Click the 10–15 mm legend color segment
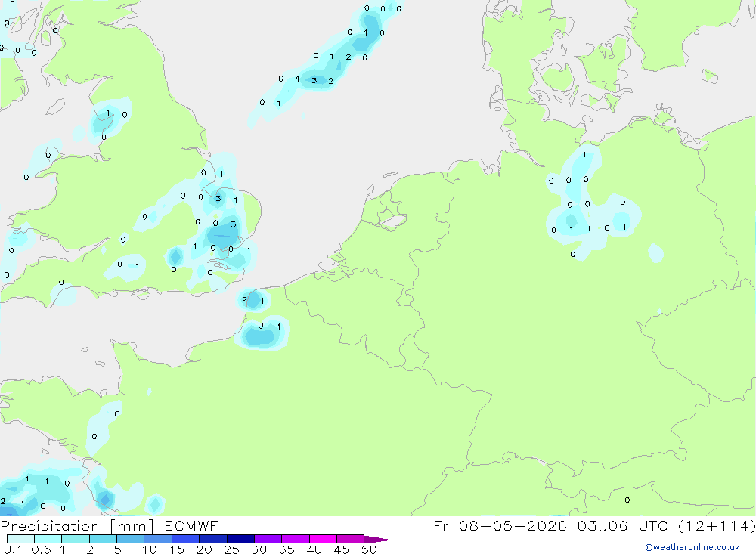 tap(158, 539)
